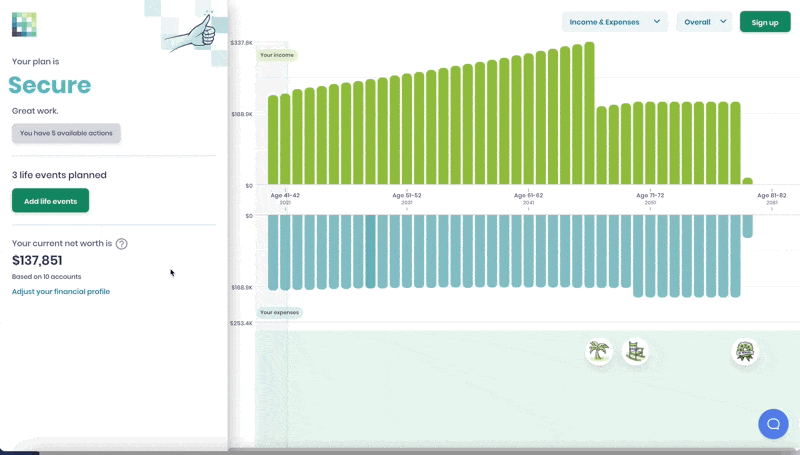
Task: Click the rocking chair retirement event icon
Action: (635, 351)
